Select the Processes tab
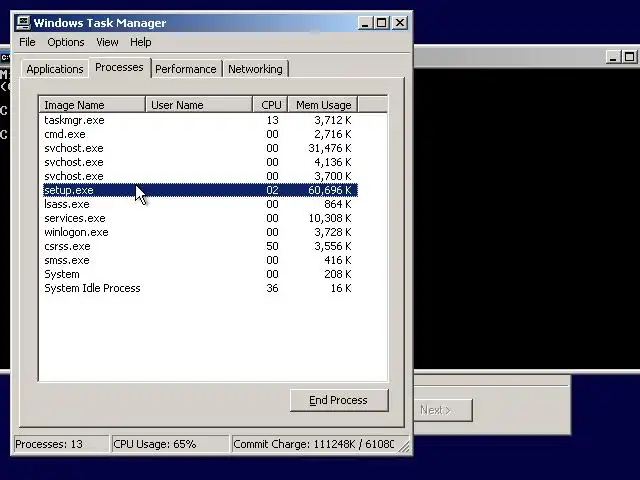Image resolution: width=640 pixels, height=480 pixels. pyautogui.click(x=120, y=67)
